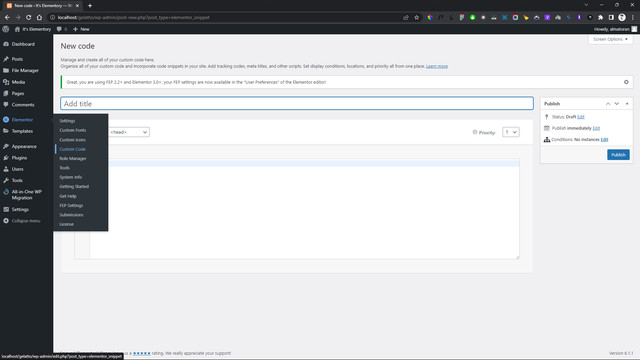Open Elementor Settings submenu entry
The width and height of the screenshot is (640, 360).
pos(67,121)
